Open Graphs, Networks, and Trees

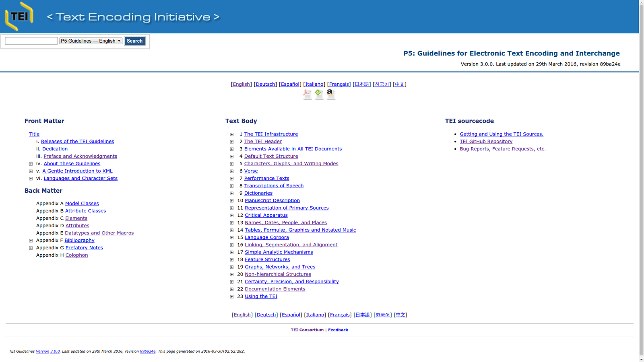point(280,267)
